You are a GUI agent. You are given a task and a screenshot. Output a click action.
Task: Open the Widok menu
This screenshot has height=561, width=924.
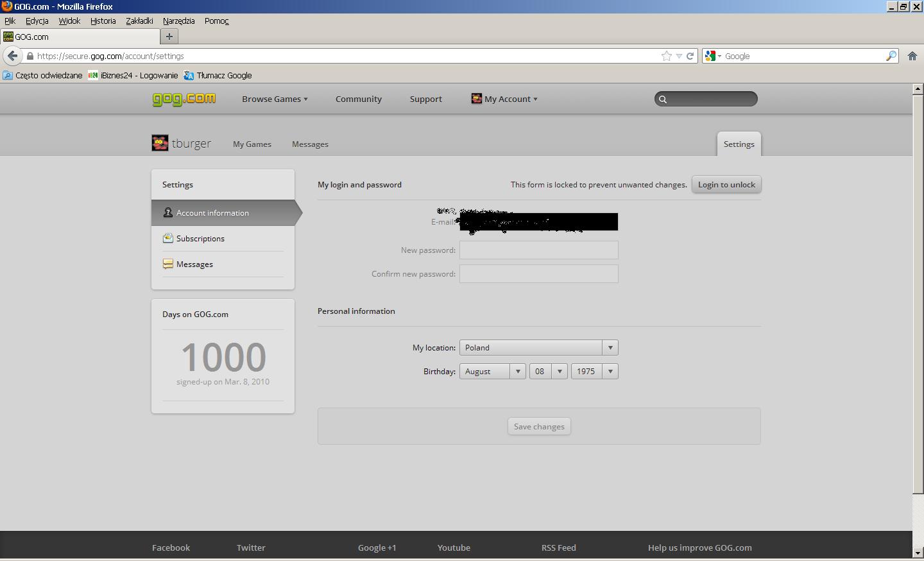[x=69, y=21]
